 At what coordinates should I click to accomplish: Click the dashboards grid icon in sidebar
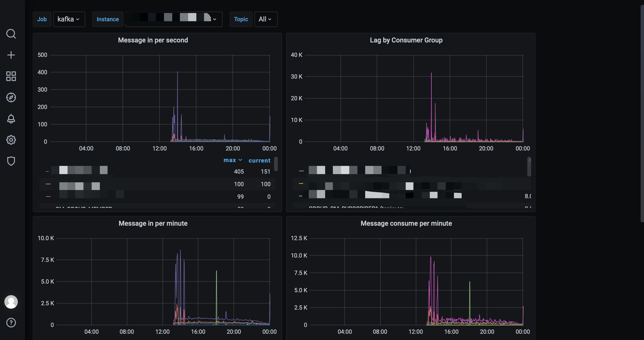[x=12, y=76]
